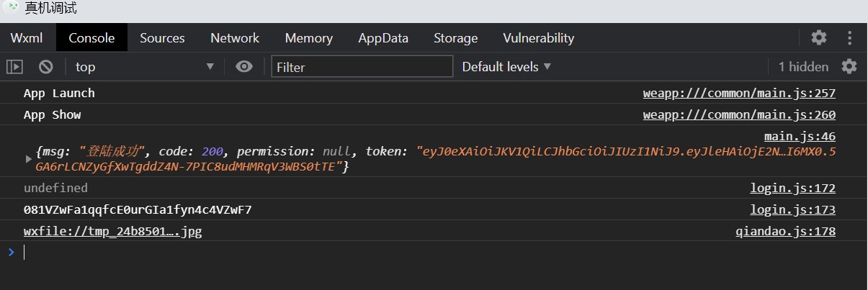This screenshot has height=290, width=868.
Task: Open DevTools settings gear in tab bar
Action: tap(819, 37)
